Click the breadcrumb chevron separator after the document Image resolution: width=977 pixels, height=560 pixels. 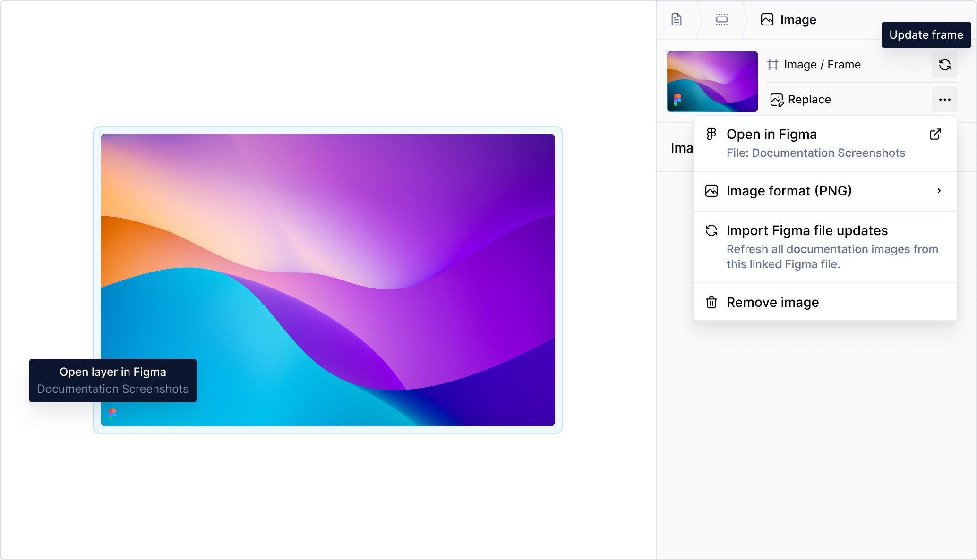pyautogui.click(x=699, y=19)
